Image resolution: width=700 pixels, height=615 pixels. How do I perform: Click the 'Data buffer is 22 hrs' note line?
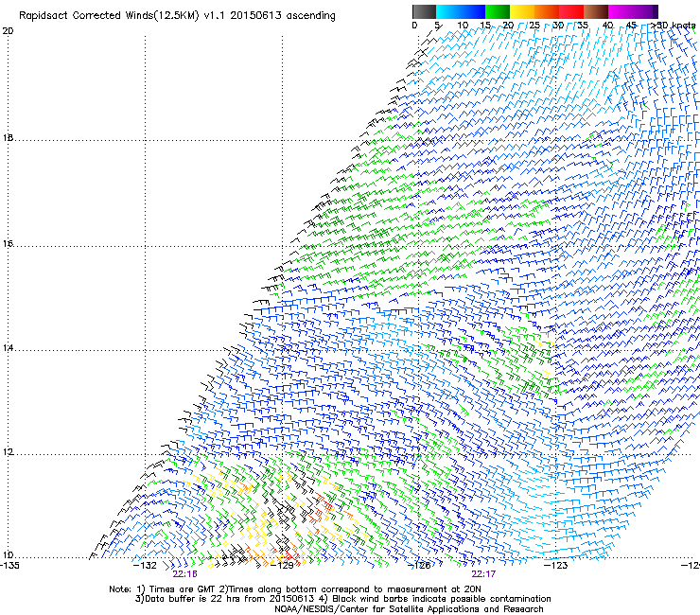[x=342, y=599]
